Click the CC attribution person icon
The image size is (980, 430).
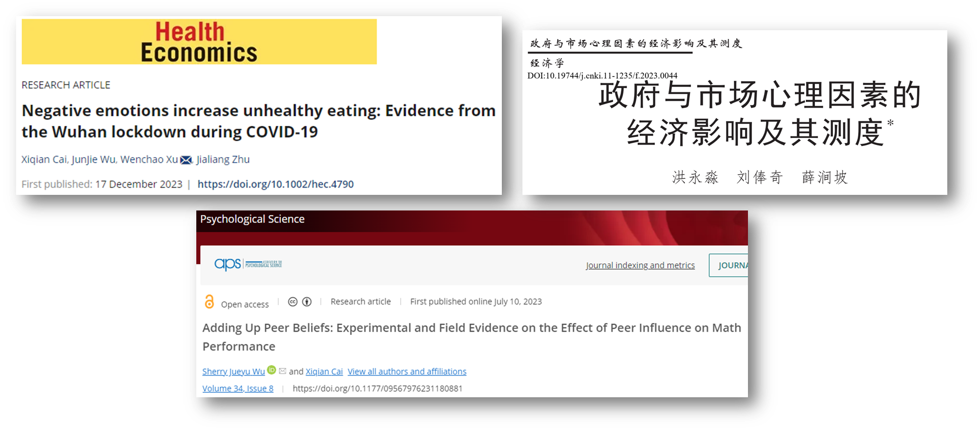click(307, 302)
